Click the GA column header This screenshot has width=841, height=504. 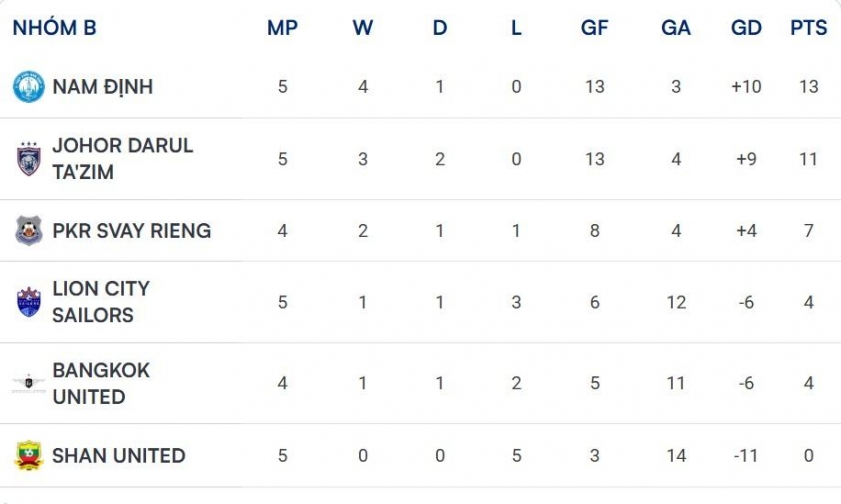click(676, 28)
